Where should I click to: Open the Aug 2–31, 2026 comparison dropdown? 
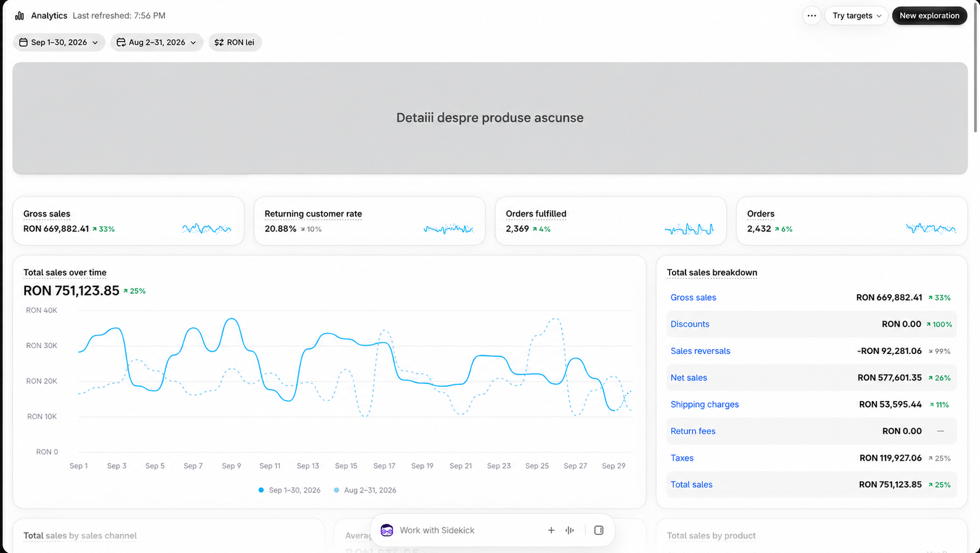tap(157, 42)
